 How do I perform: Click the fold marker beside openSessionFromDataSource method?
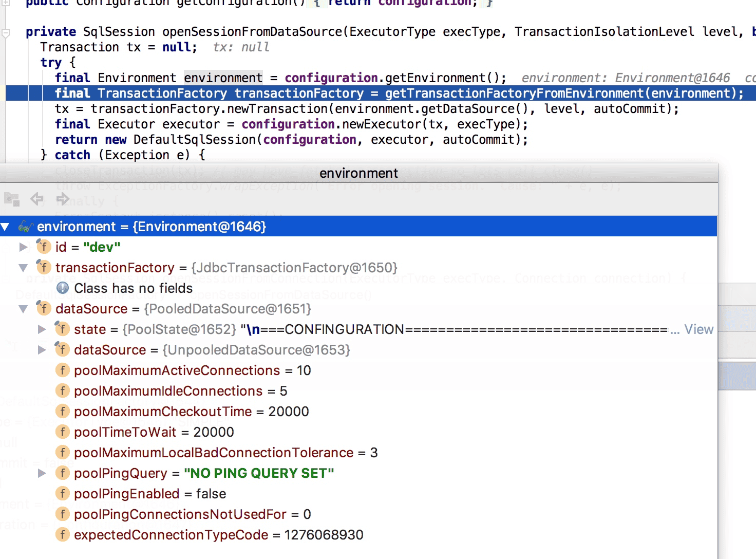point(6,33)
